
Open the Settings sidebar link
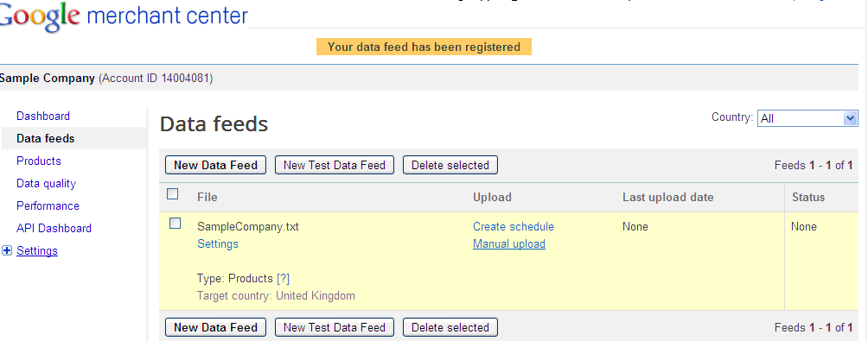(37, 251)
